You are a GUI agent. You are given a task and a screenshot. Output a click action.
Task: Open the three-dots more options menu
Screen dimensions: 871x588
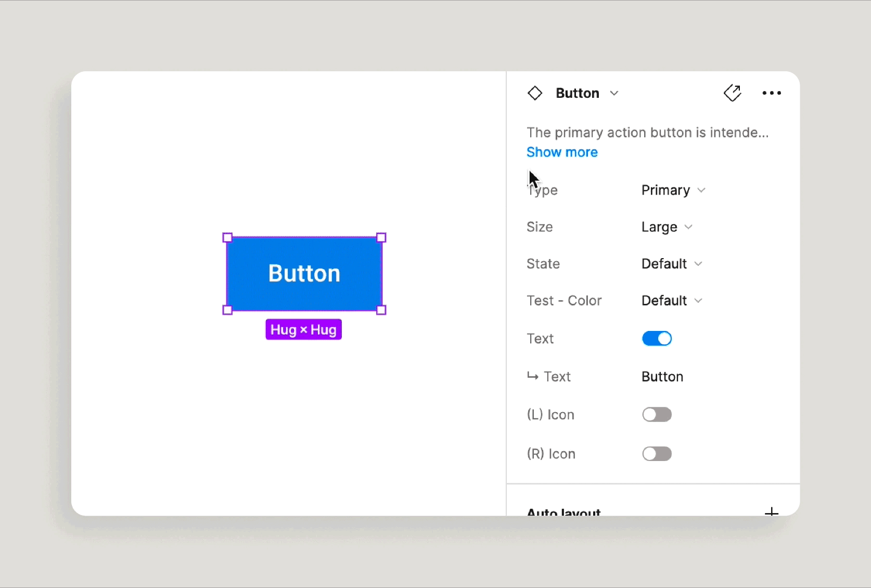[x=772, y=93]
